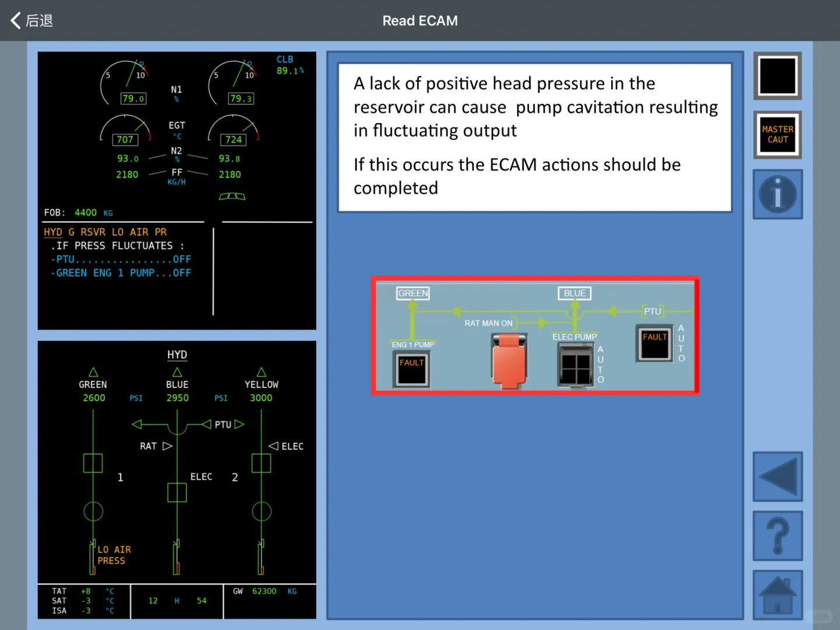840x630 pixels.
Task: Click the GW 62300 KG readout
Action: [x=265, y=591]
